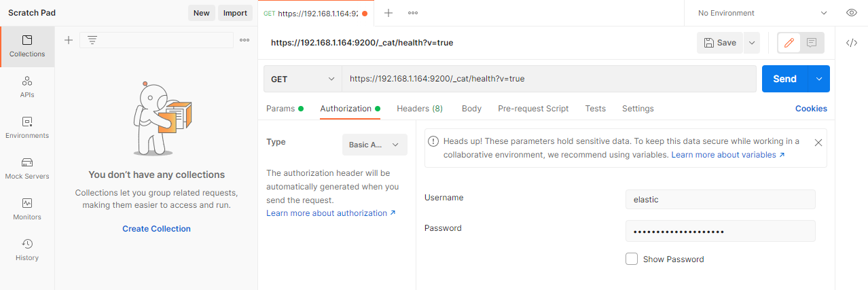Open the Monitors sidebar section
868x290 pixels.
pos(27,209)
